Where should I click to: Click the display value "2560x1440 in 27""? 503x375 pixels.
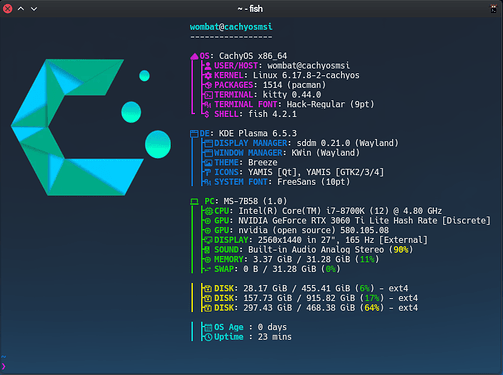pos(297,240)
